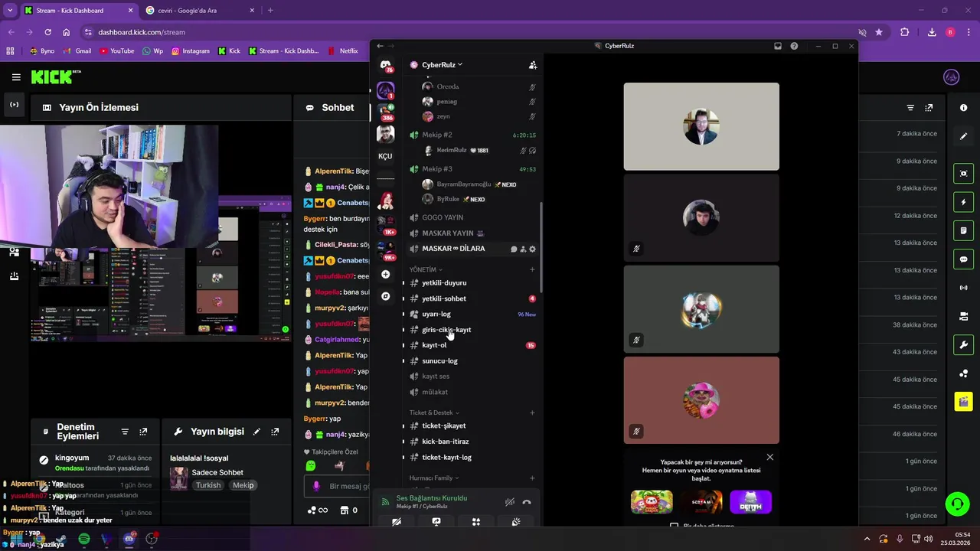Viewport: 980px width, 551px height.
Task: Add channel to YÖNETİM category with plus
Action: tap(533, 269)
